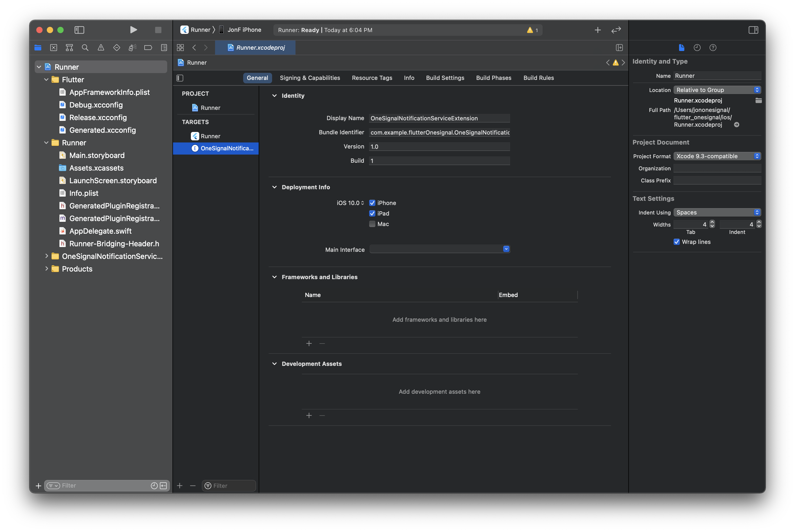
Task: Open the Report navigator icon
Action: pos(164,48)
